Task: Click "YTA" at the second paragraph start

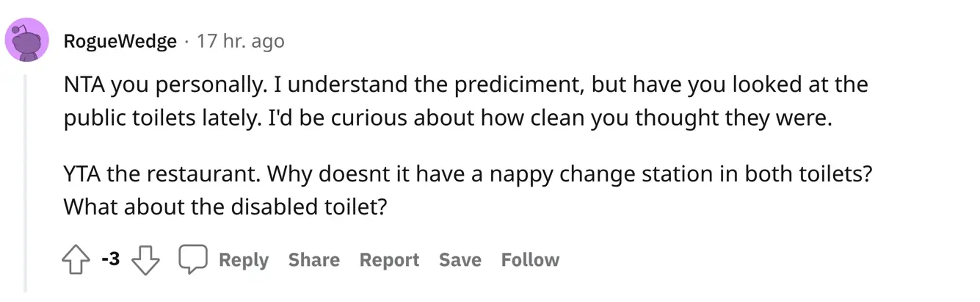Action: click(x=83, y=176)
